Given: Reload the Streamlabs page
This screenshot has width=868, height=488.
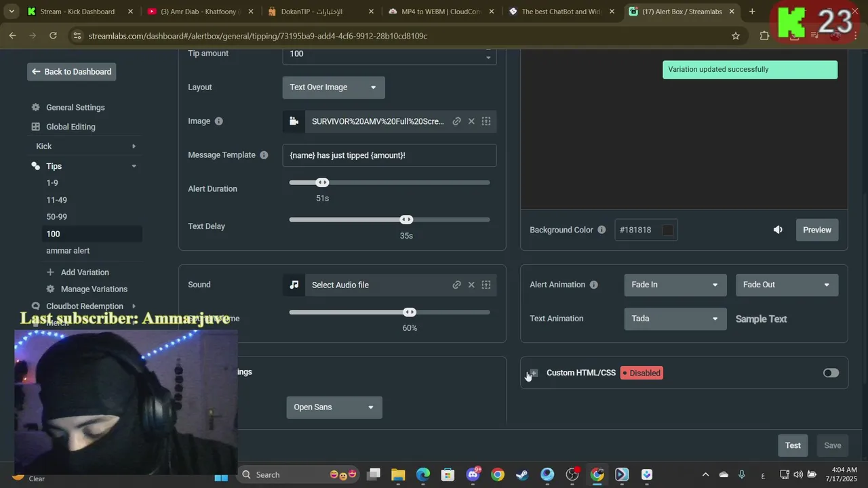Looking at the screenshot, I should 53,36.
